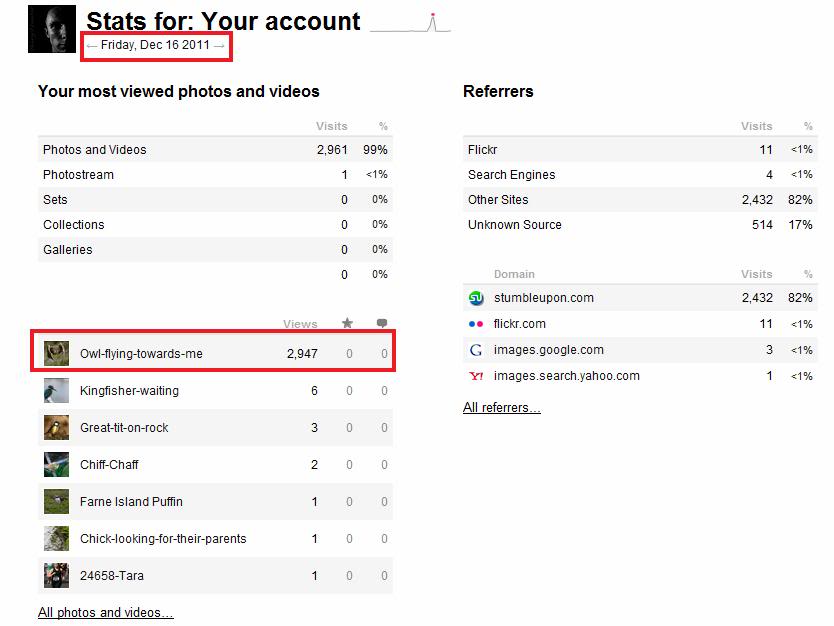This screenshot has width=834, height=626.
Task: Click the account profile avatar
Action: click(x=52, y=30)
